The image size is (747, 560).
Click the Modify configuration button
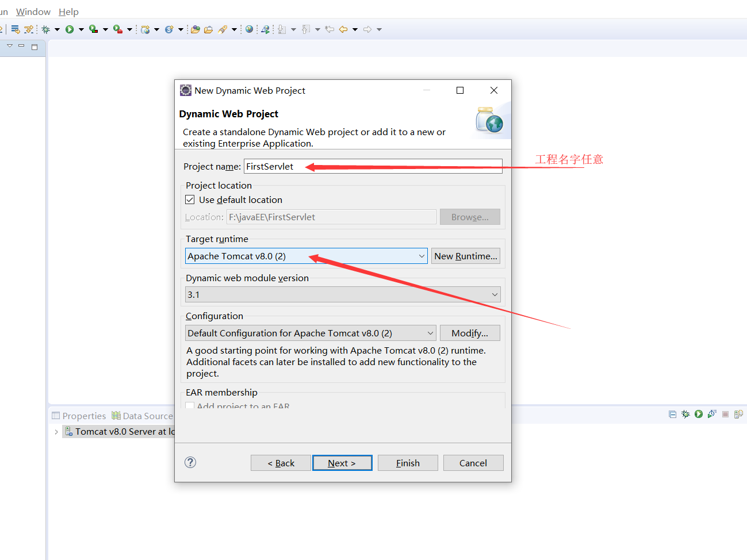pos(470,333)
